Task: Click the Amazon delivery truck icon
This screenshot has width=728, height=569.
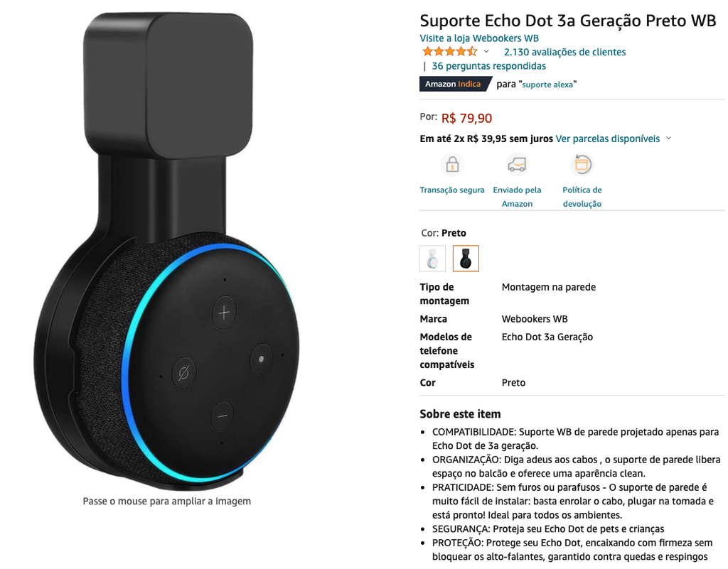Action: [x=517, y=164]
